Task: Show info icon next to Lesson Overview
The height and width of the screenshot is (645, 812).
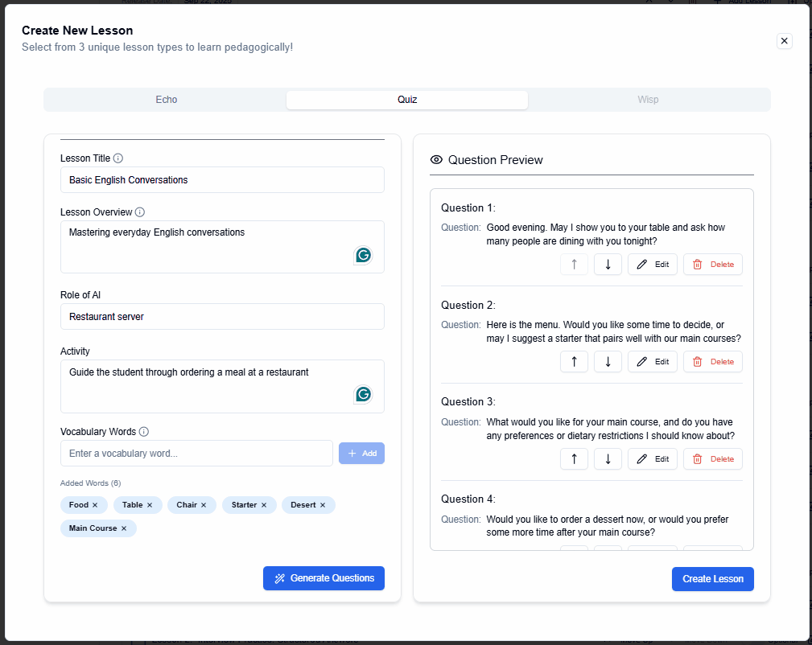Action: [140, 212]
